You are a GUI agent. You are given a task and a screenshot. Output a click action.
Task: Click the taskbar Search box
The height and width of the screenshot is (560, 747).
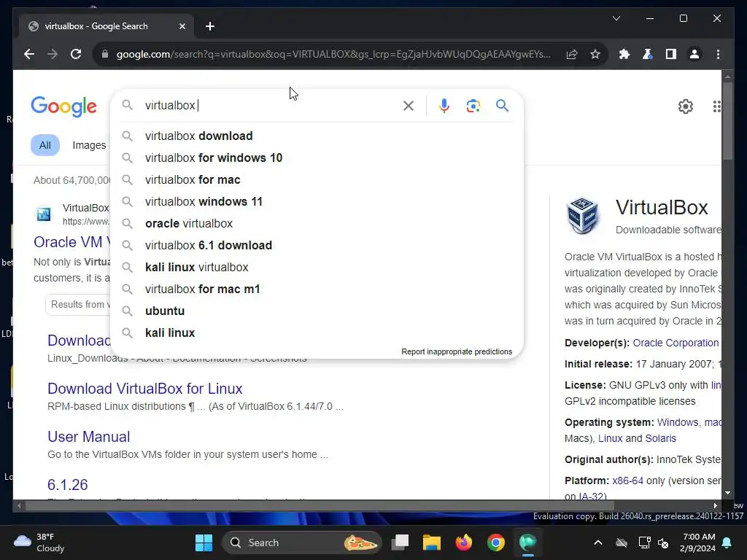point(301,542)
